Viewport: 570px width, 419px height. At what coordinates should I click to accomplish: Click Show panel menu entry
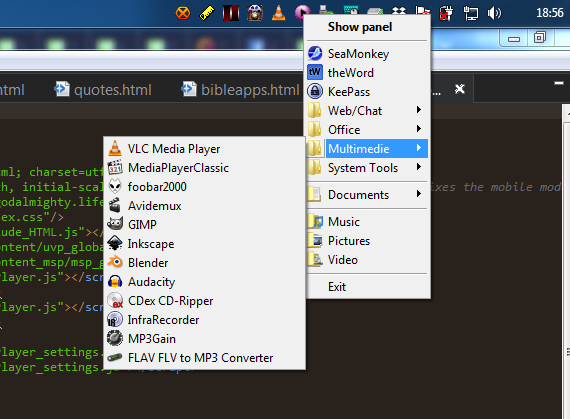pyautogui.click(x=367, y=27)
